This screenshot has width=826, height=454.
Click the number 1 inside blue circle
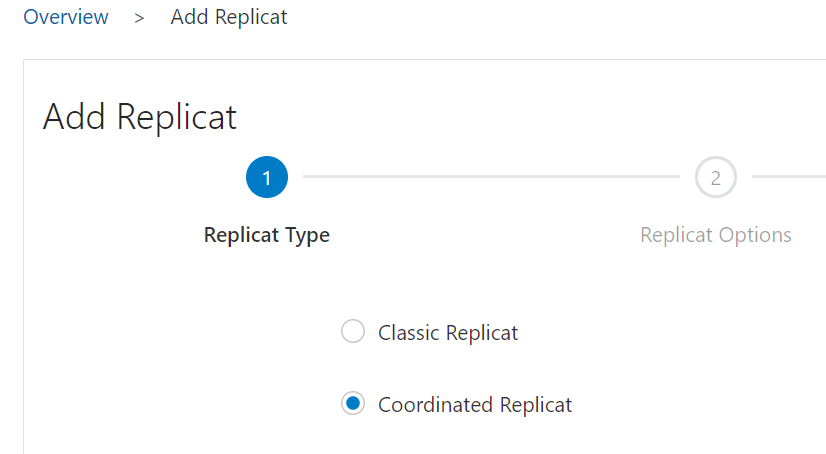tap(266, 178)
